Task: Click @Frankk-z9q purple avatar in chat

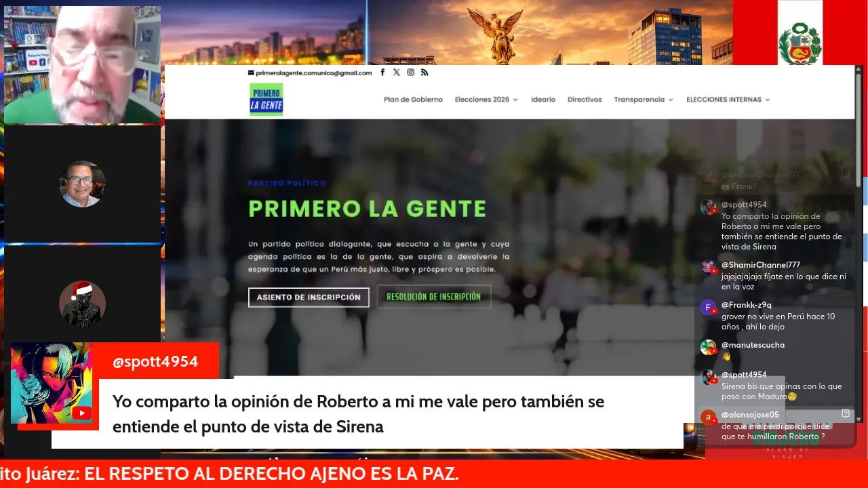Action: pyautogui.click(x=708, y=307)
